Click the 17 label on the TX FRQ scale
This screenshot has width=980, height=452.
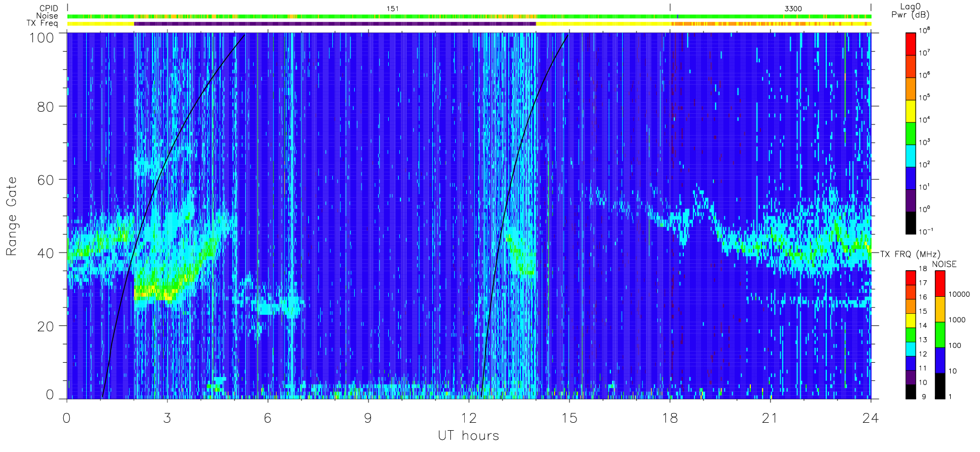coord(923,283)
